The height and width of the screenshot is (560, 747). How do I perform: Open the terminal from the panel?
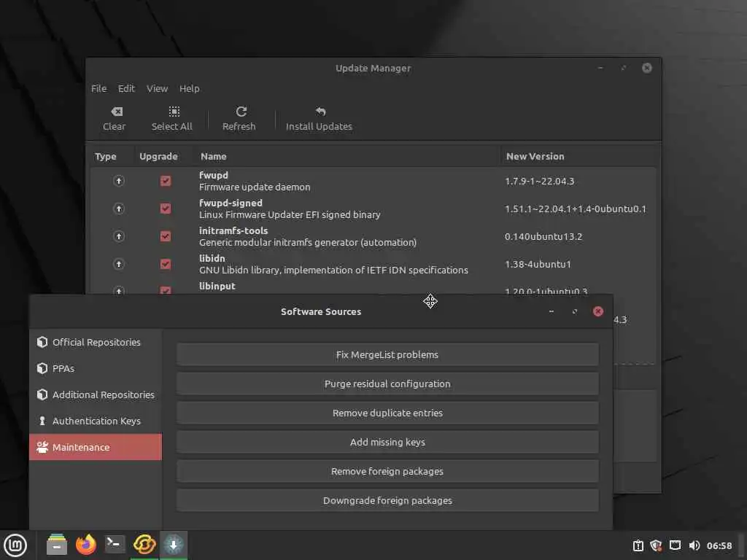pos(115,544)
